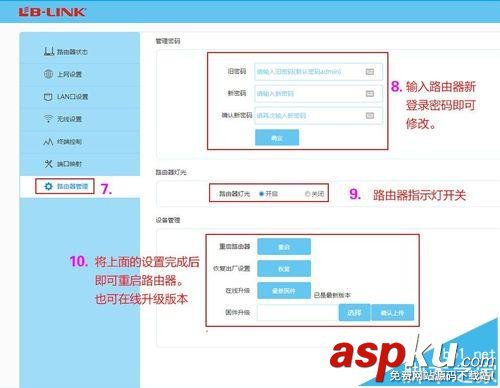Image resolution: width=500 pixels, height=388 pixels.
Task: Click the blue button beside 在线升级
Action: 284,291
